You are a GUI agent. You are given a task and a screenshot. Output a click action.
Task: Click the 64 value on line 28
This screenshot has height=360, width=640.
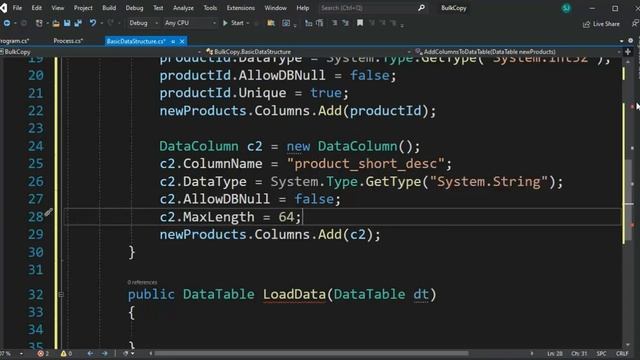286,217
